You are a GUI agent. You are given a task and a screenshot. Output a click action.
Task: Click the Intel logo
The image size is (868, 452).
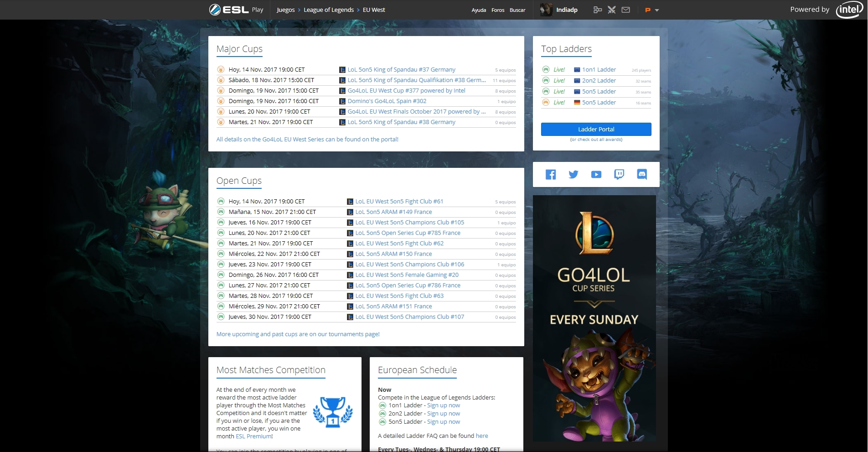coord(850,10)
